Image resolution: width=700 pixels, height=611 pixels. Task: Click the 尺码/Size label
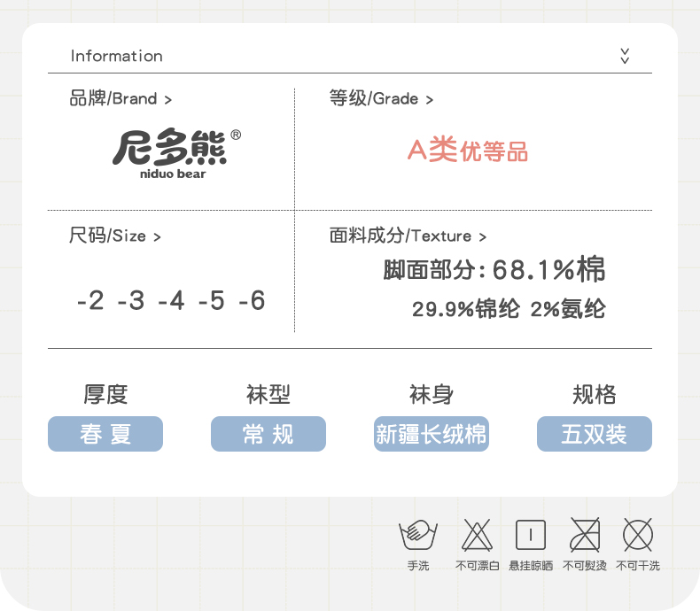pyautogui.click(x=107, y=236)
